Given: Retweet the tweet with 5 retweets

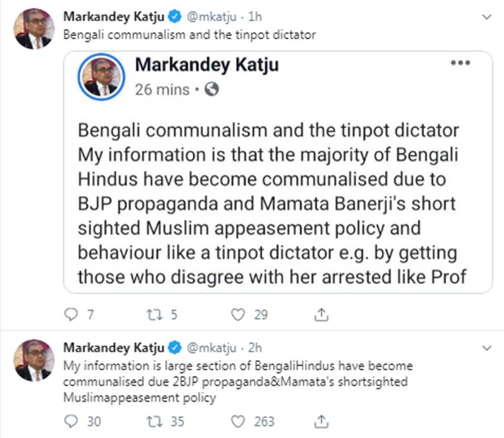Looking at the screenshot, I should 155,315.
